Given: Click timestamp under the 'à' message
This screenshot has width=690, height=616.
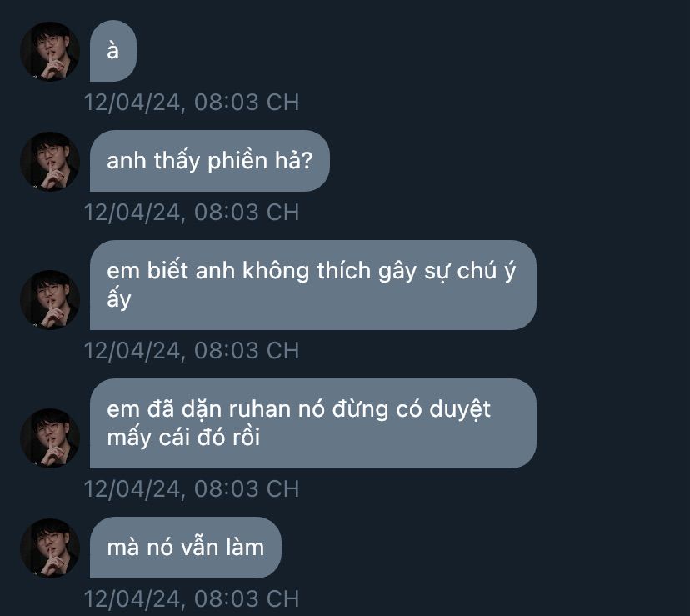Looking at the screenshot, I should click(192, 103).
